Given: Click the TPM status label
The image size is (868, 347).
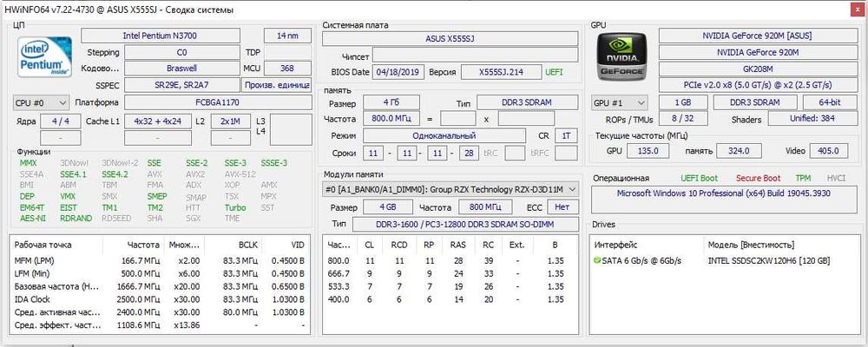Looking at the screenshot, I should click(x=803, y=178).
